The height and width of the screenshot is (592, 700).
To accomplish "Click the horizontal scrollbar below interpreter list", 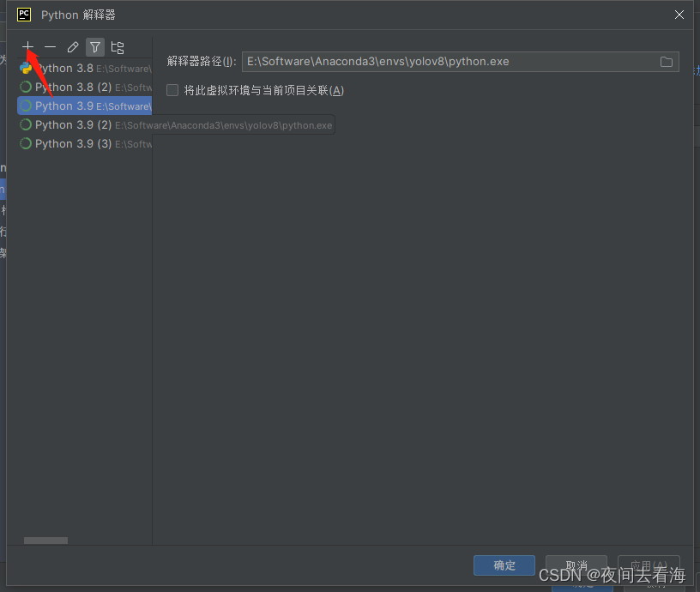I will click(45, 541).
